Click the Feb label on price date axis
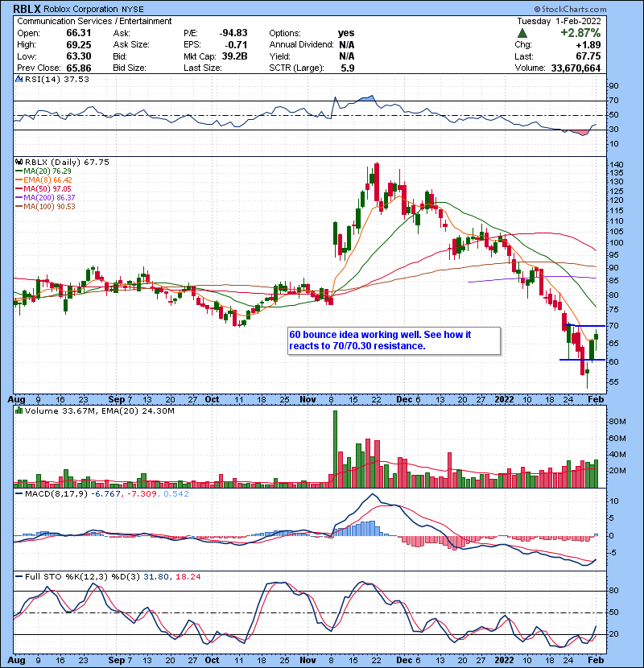 click(596, 400)
